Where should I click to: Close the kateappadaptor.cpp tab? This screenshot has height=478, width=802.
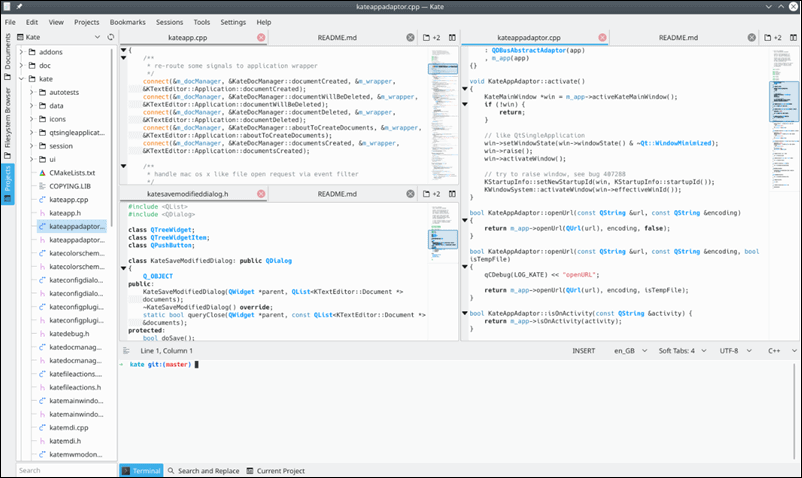[x=603, y=37]
